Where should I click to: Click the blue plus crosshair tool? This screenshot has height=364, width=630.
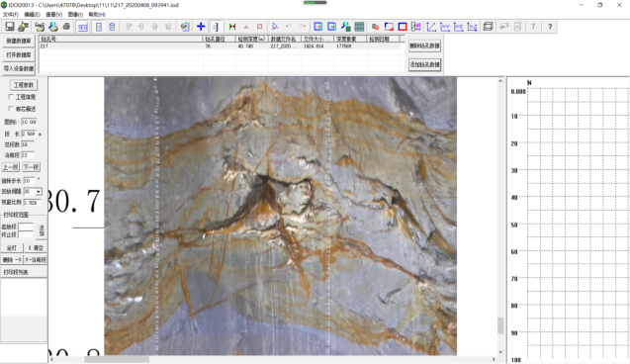coord(201,27)
